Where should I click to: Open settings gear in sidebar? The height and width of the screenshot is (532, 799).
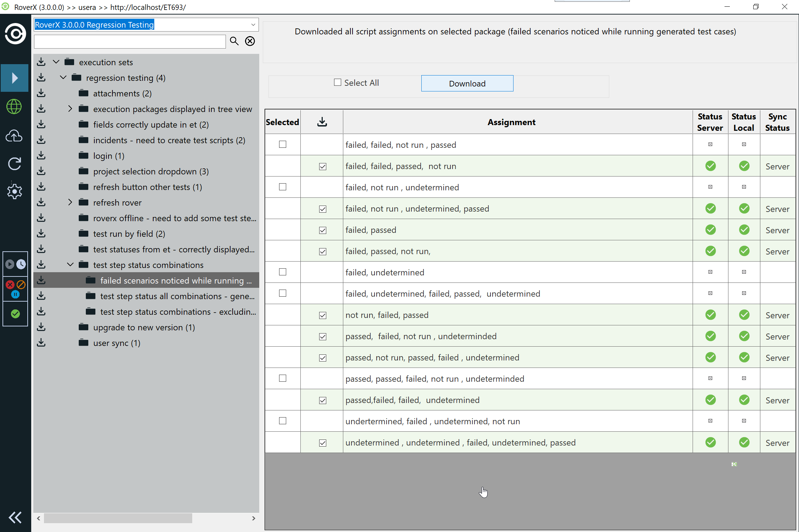click(x=15, y=191)
